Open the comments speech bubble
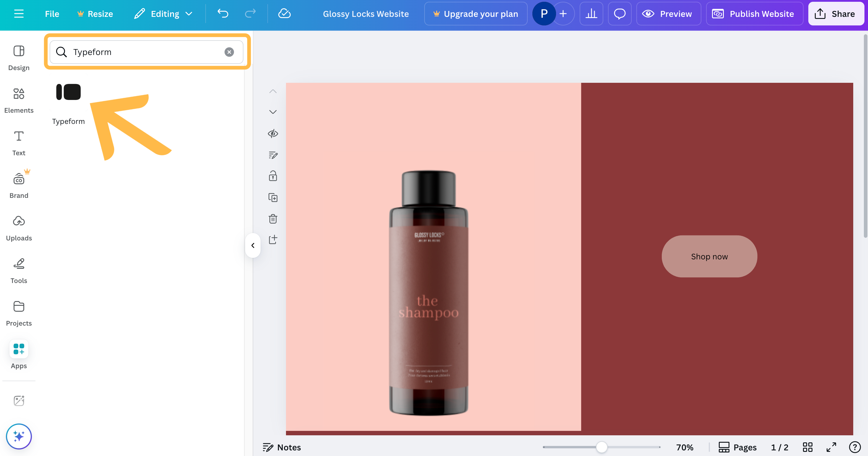The height and width of the screenshot is (456, 868). coord(620,14)
